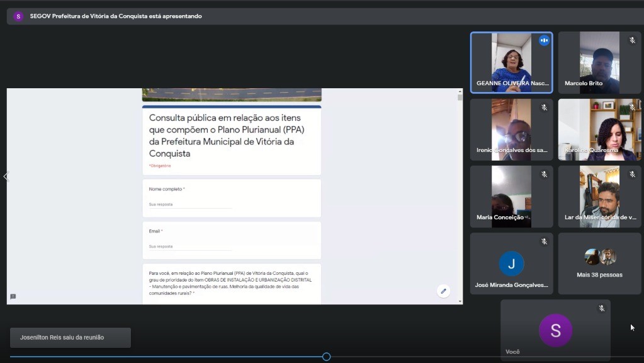The height and width of the screenshot is (363, 644).
Task: Click the muted mic icon on Karoline Quaresma tile
Action: coord(632,108)
